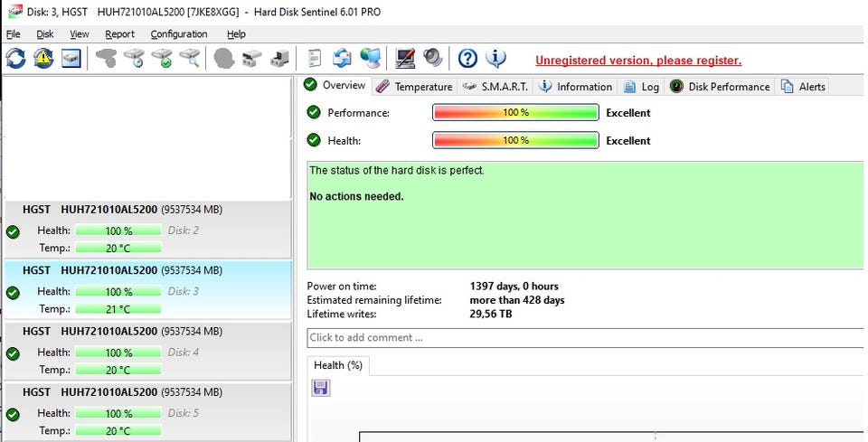The width and height of the screenshot is (868, 442).
Task: Click the green disk status message box
Action: (585, 215)
